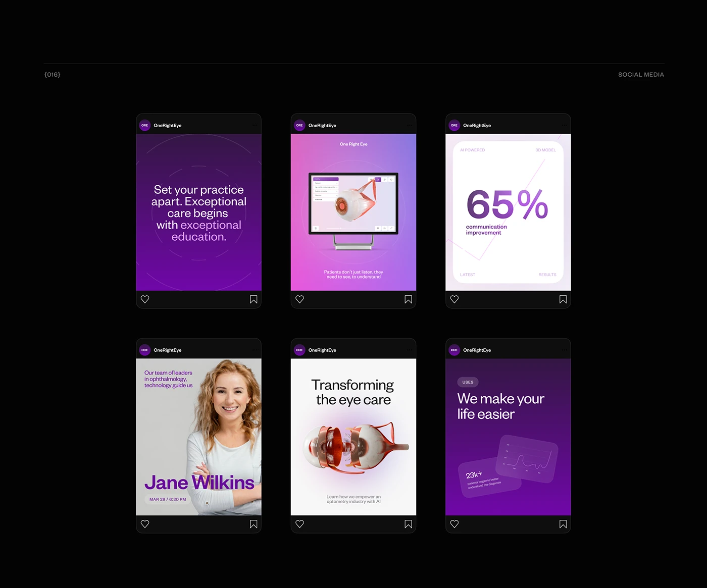Click the "SOCIAL MEDIA" section label
Image resolution: width=707 pixels, height=588 pixels.
pyautogui.click(x=641, y=75)
